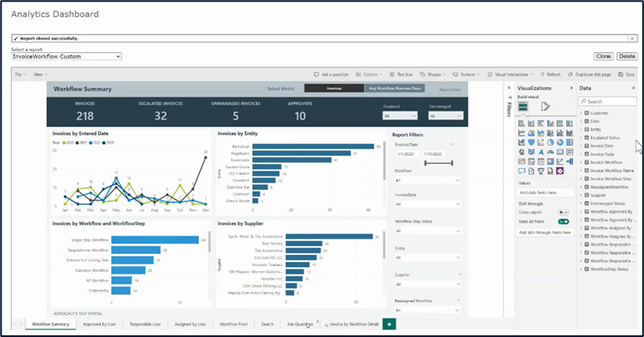The height and width of the screenshot is (337, 644).
Task: Toggle the Cross-report drill through switch
Action: tap(563, 212)
